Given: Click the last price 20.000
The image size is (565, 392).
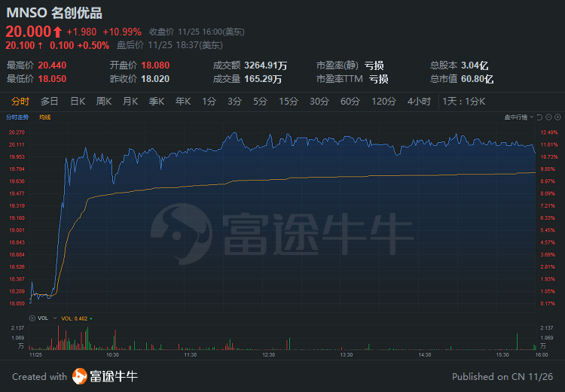Looking at the screenshot, I should [x=28, y=32].
